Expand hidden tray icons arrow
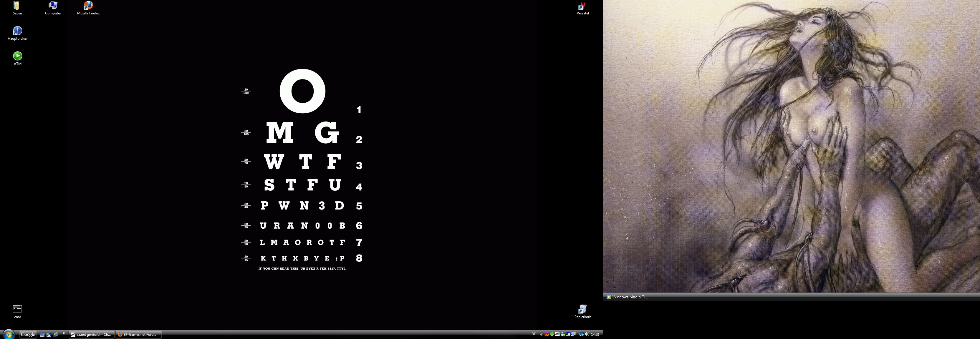Image resolution: width=980 pixels, height=339 pixels. 542,335
